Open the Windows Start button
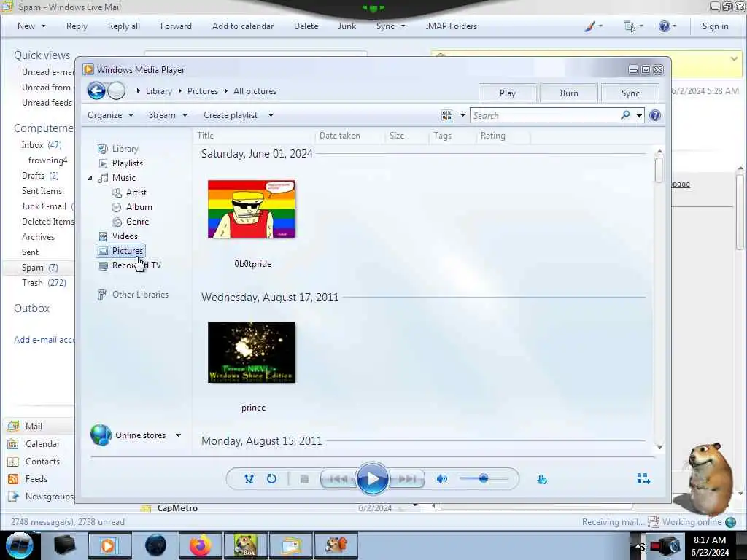This screenshot has height=560, width=747. (18, 545)
